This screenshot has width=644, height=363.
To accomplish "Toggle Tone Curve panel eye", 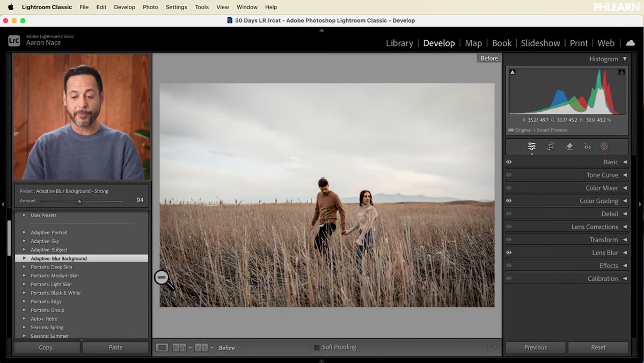I will point(509,175).
